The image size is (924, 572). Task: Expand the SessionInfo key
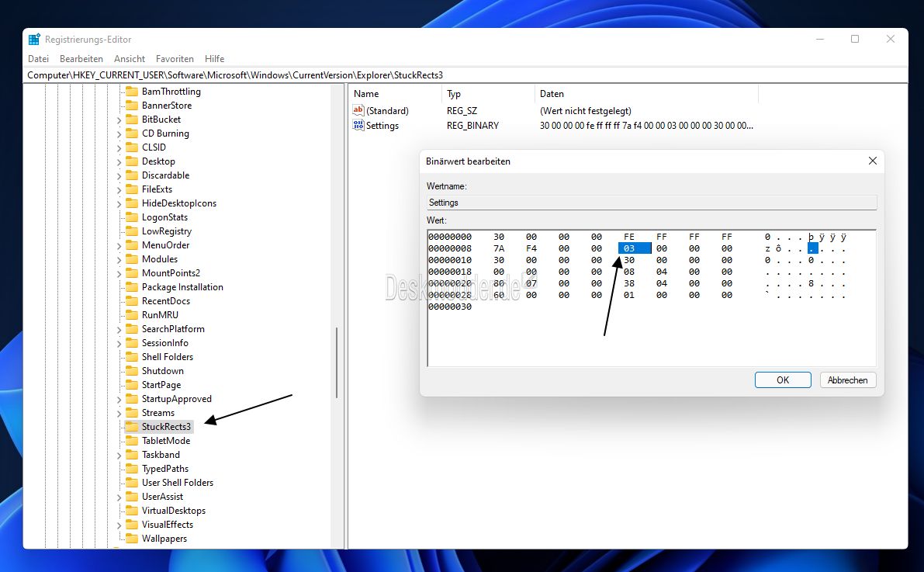(x=119, y=343)
